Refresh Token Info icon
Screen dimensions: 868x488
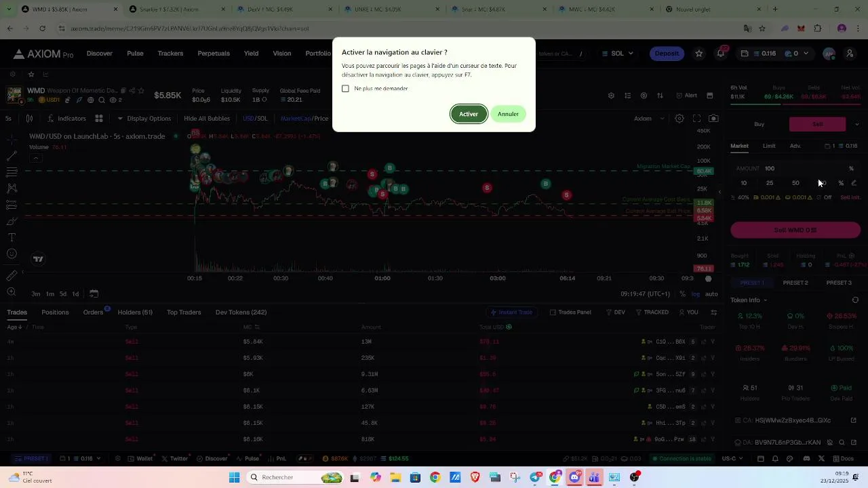pos(855,300)
